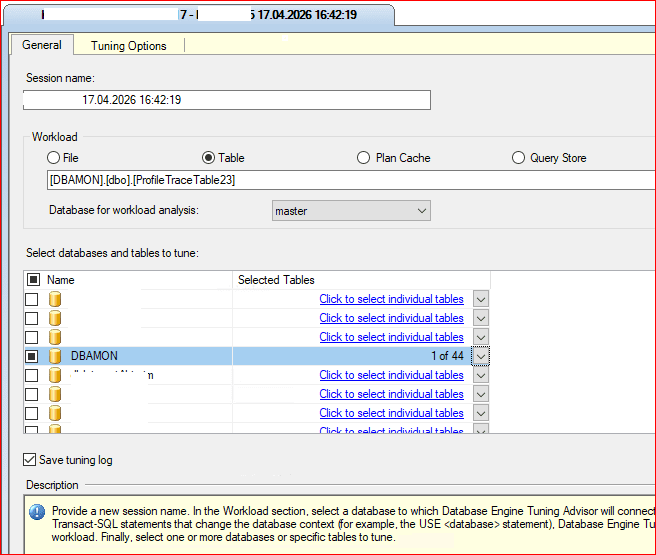Open tables dropdown arrow in first database row
This screenshot has height=555, width=656.
pos(481,299)
